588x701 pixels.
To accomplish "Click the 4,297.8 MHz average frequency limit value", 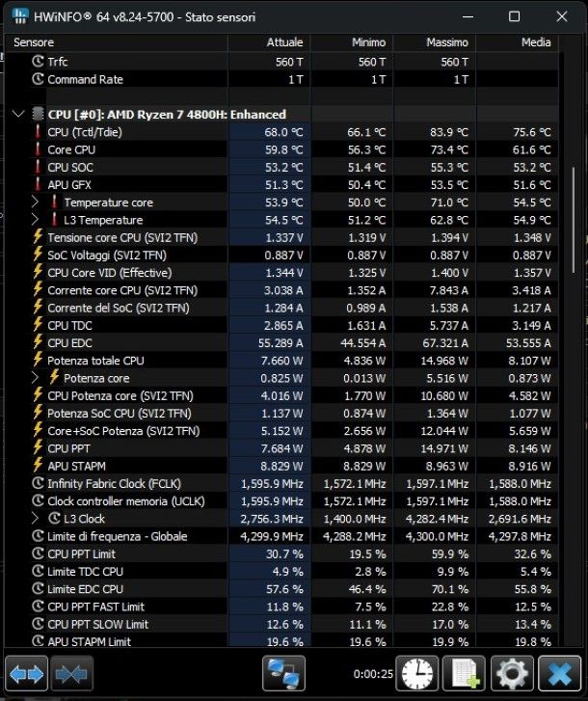I will coord(520,536).
